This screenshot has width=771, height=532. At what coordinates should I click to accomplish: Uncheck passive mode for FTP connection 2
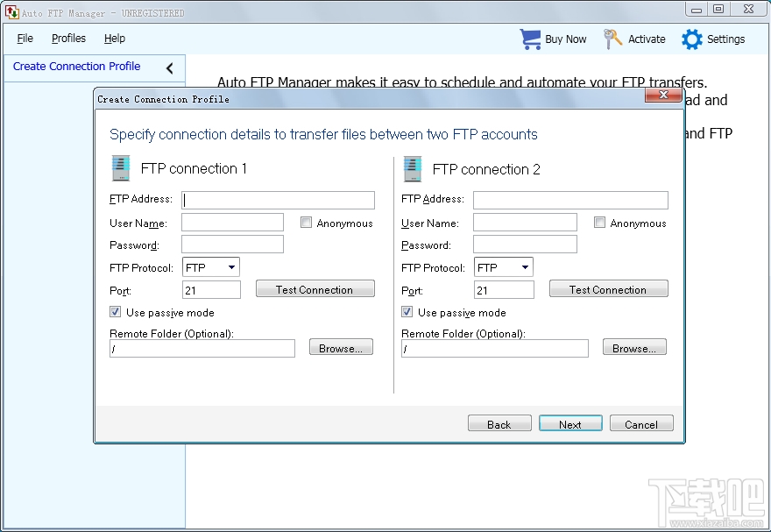tap(407, 311)
